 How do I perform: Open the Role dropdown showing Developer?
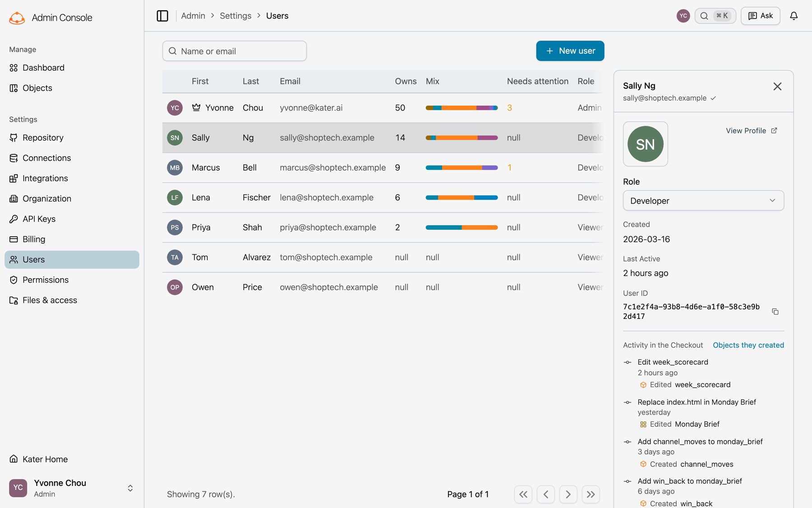(x=703, y=200)
